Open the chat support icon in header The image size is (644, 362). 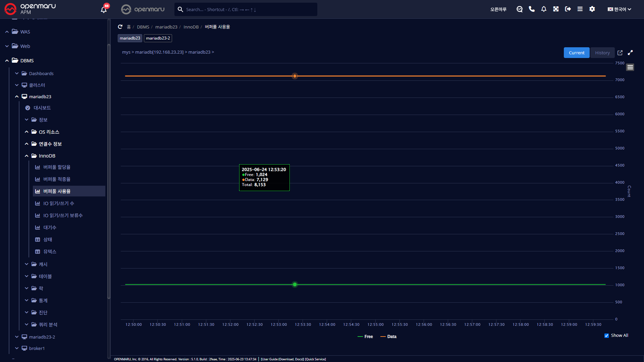click(x=520, y=9)
